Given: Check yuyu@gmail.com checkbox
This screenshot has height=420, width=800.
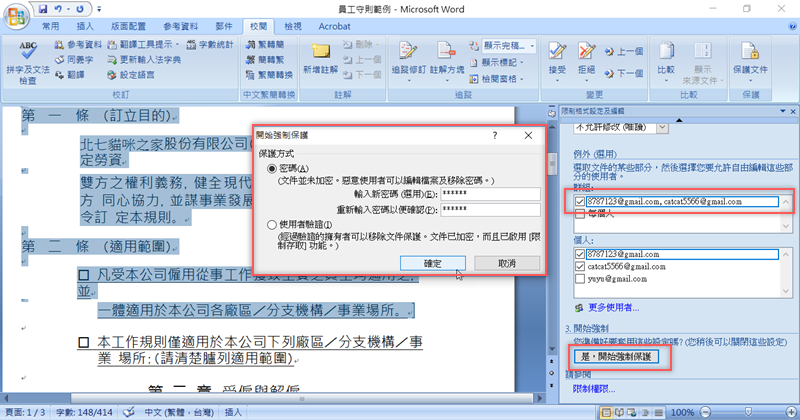Looking at the screenshot, I should click(x=580, y=279).
